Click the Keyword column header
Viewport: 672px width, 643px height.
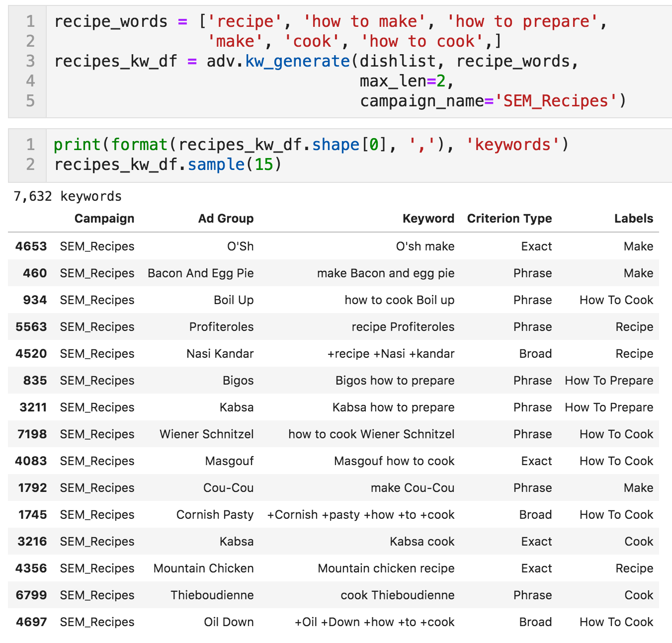coord(428,219)
